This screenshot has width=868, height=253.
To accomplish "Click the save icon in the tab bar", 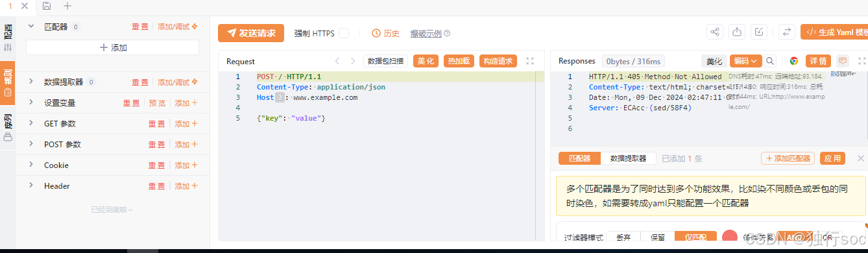I will click(47, 6).
